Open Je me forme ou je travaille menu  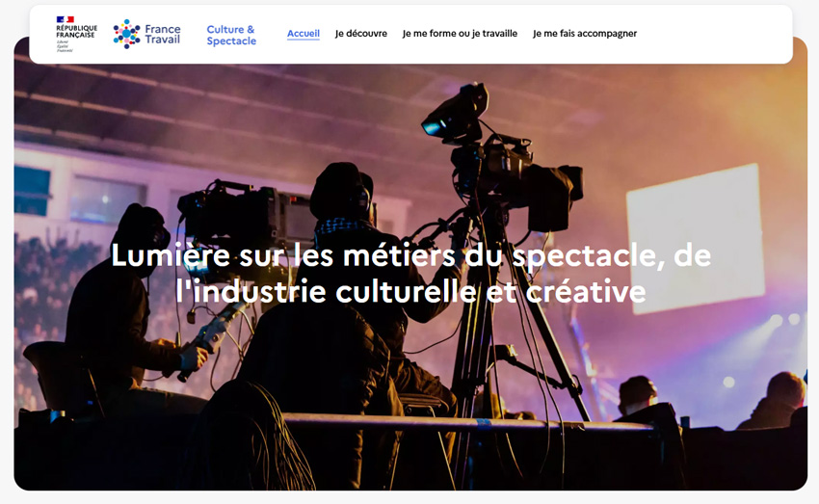click(460, 34)
